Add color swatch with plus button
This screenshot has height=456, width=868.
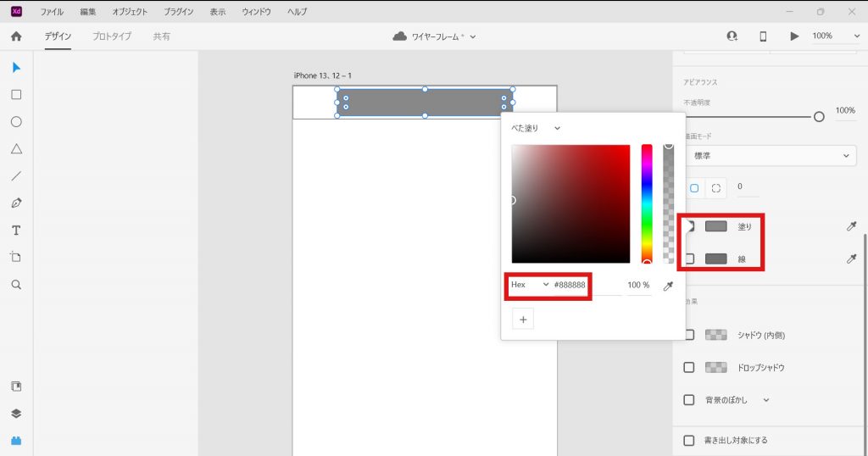coord(523,320)
